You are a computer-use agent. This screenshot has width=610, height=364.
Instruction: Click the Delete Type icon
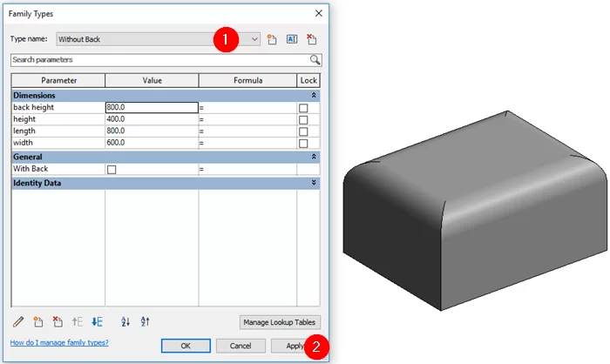[312, 39]
